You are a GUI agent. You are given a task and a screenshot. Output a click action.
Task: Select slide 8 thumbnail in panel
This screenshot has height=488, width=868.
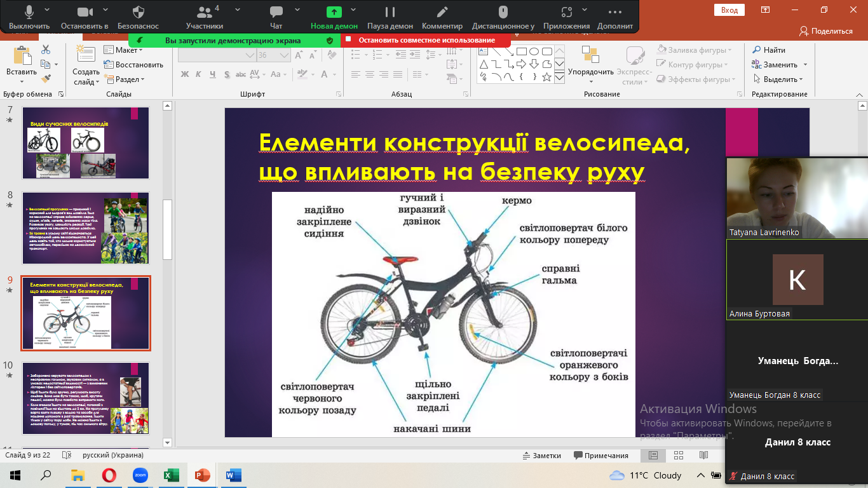[86, 228]
